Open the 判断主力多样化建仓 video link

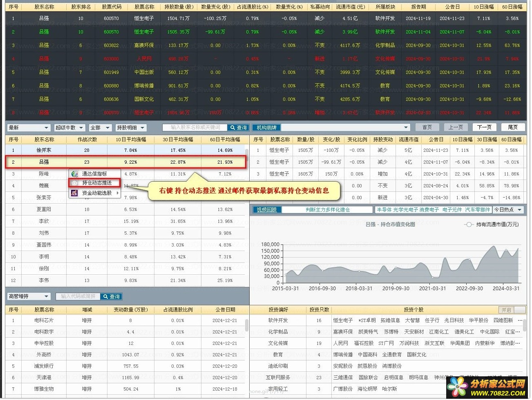click(x=328, y=210)
